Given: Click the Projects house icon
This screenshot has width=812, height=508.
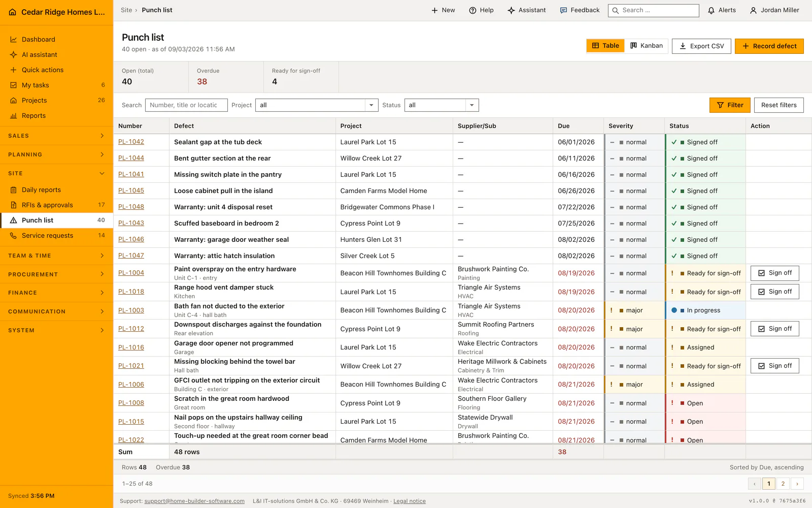Looking at the screenshot, I should (x=14, y=101).
